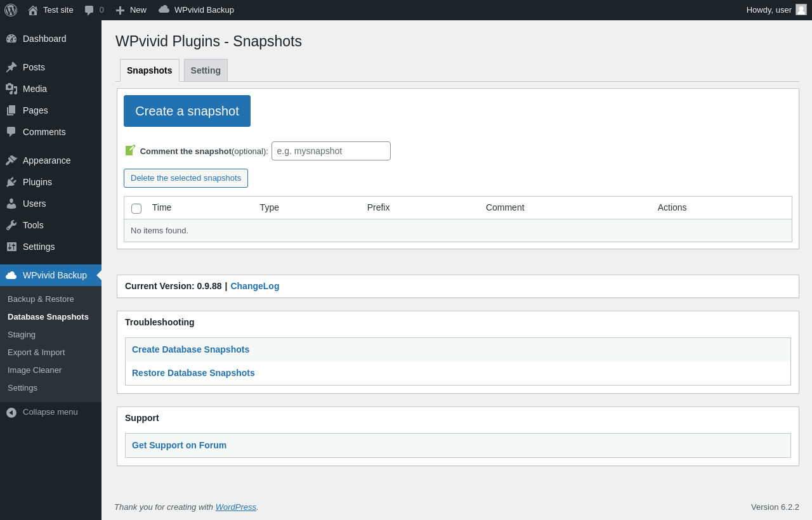Click the snapshot comment input field
812x520 pixels.
pyautogui.click(x=331, y=151)
